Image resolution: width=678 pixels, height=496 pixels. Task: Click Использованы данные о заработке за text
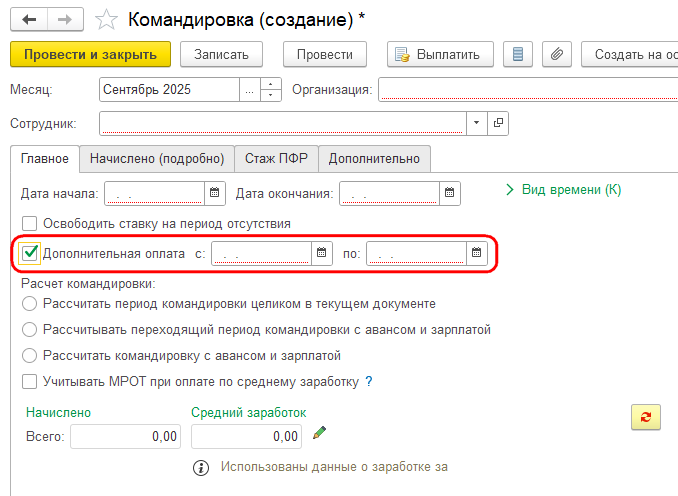[334, 467]
